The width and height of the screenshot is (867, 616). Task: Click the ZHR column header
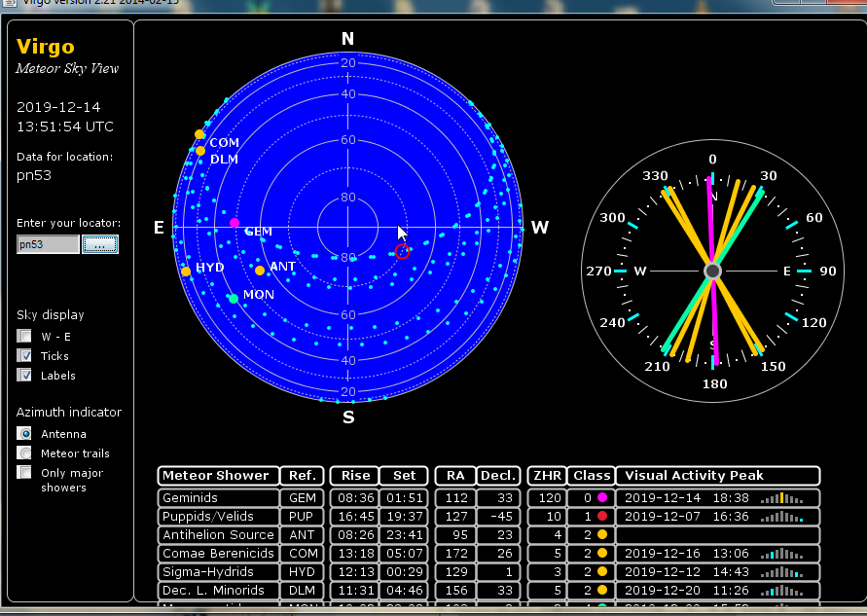(x=547, y=476)
